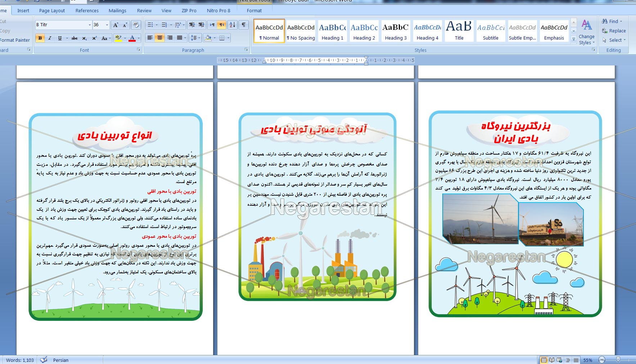This screenshot has height=364, width=636.
Task: Align text left
Action: tap(150, 38)
